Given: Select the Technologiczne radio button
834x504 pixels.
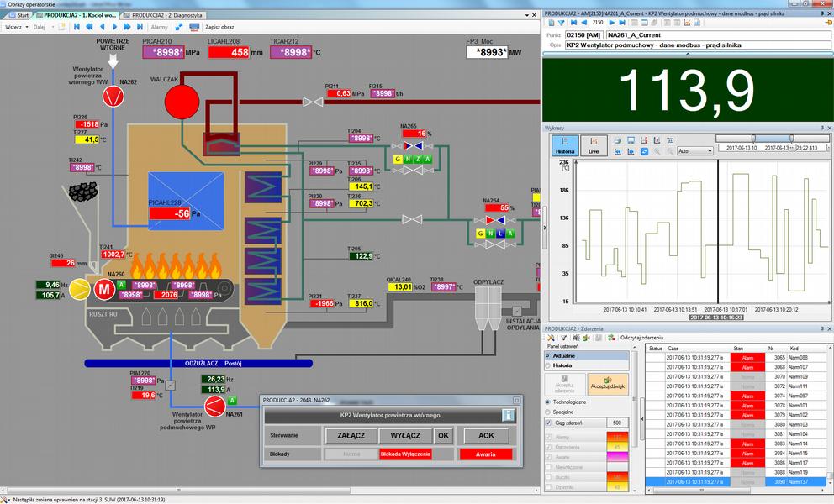Looking at the screenshot, I should pyautogui.click(x=548, y=402).
